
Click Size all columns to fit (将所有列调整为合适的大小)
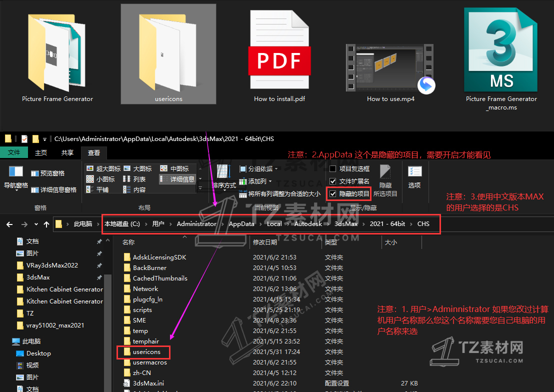pyautogui.click(x=280, y=193)
